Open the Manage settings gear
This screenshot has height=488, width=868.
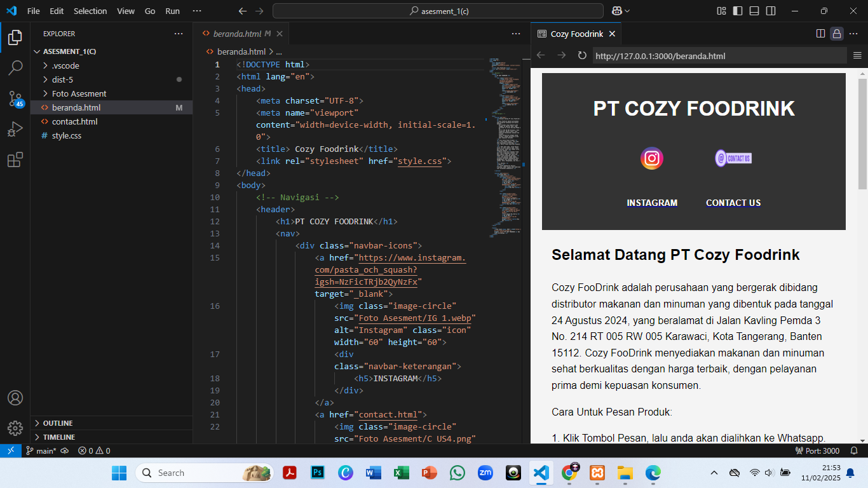pyautogui.click(x=15, y=428)
